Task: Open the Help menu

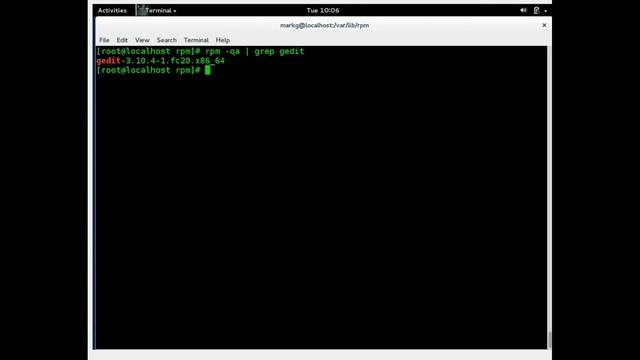Action: [x=222, y=40]
